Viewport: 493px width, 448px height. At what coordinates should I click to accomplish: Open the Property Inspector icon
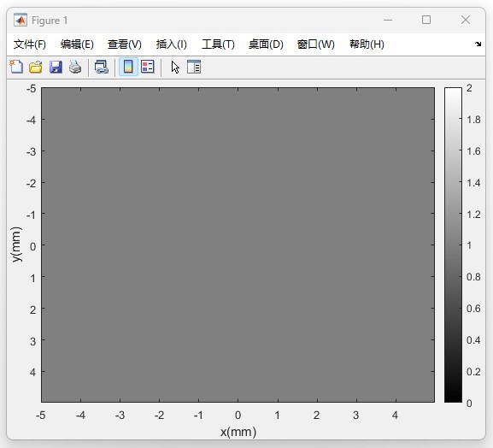click(x=194, y=67)
